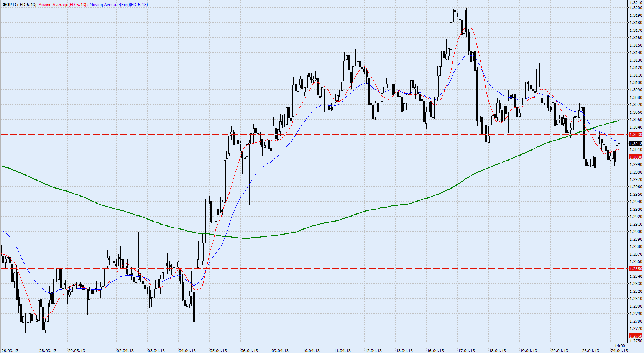Click the 24.04.13 date label
The height and width of the screenshot is (353, 644).
click(619, 350)
